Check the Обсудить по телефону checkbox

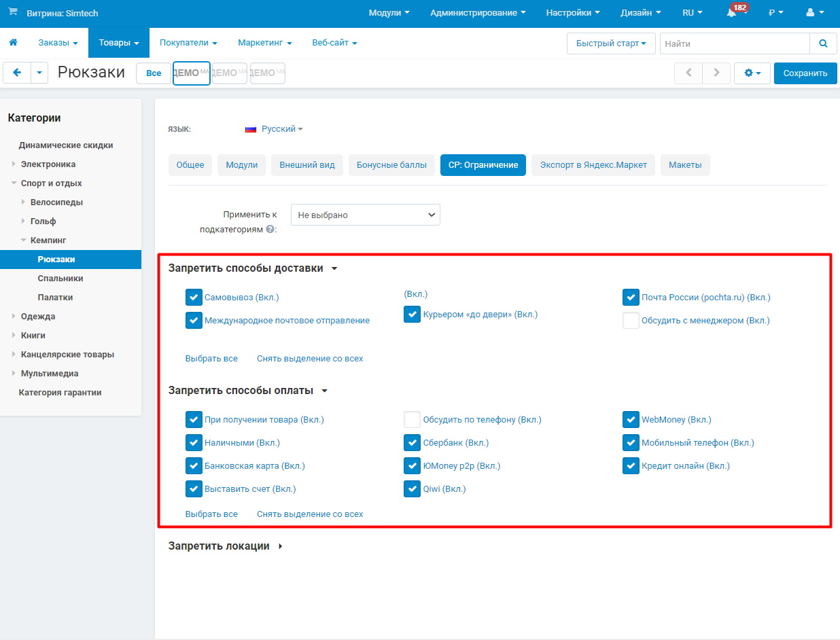click(x=413, y=420)
